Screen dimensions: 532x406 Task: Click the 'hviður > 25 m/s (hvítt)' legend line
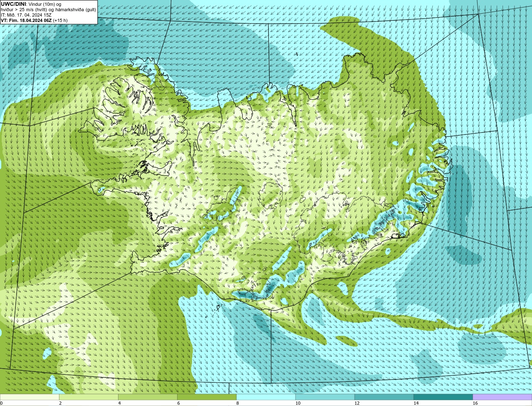coord(48,10)
